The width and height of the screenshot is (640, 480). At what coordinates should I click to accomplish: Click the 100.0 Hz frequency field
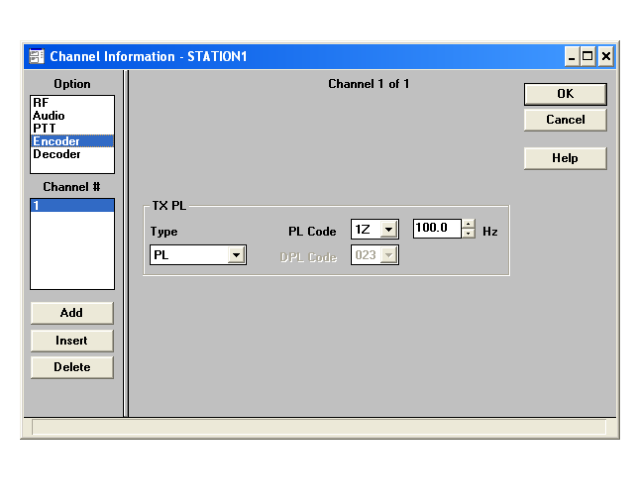436,229
